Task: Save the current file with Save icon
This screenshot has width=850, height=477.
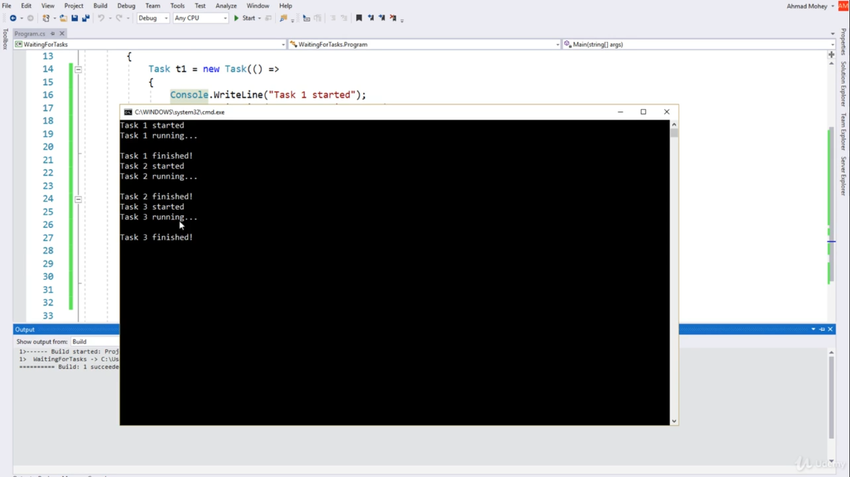Action: click(x=75, y=18)
